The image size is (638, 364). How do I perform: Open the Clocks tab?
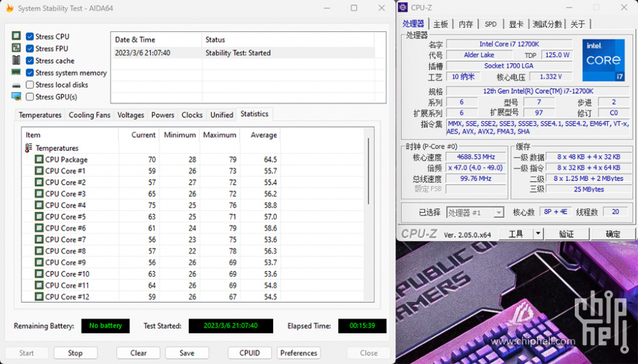click(192, 115)
